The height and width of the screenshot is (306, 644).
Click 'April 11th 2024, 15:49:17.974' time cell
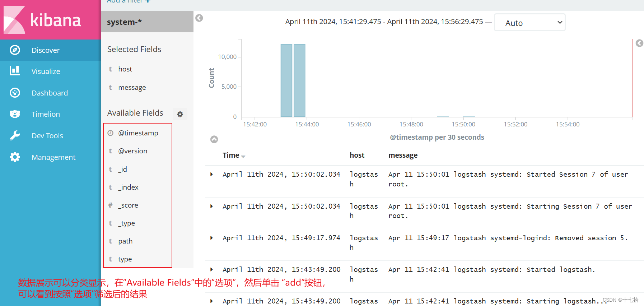[x=281, y=238]
